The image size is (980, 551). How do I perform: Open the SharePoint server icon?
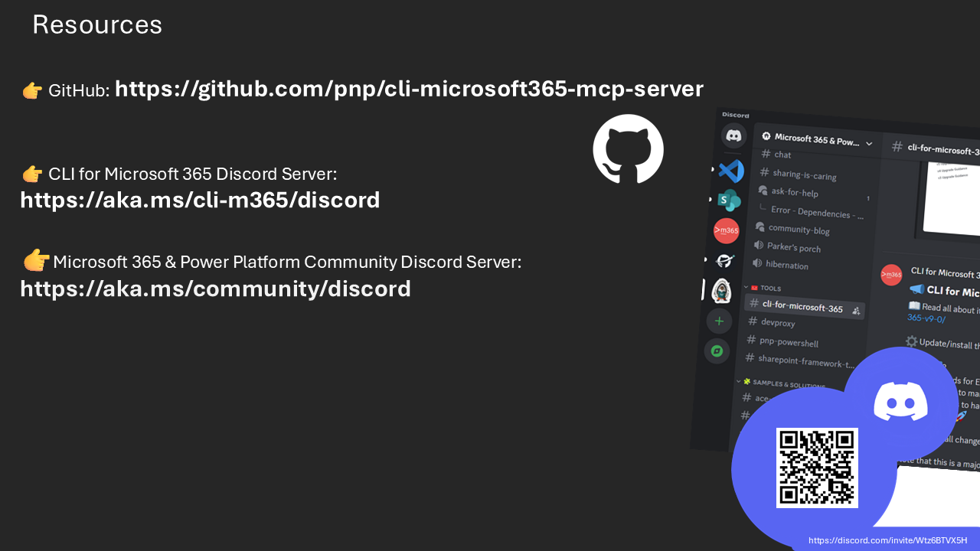[728, 201]
